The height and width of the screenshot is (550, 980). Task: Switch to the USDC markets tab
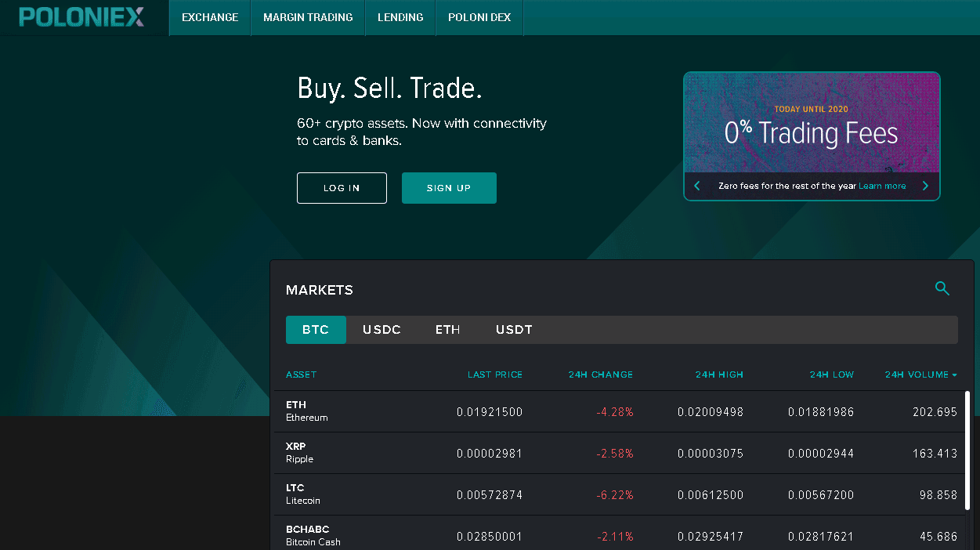click(382, 330)
